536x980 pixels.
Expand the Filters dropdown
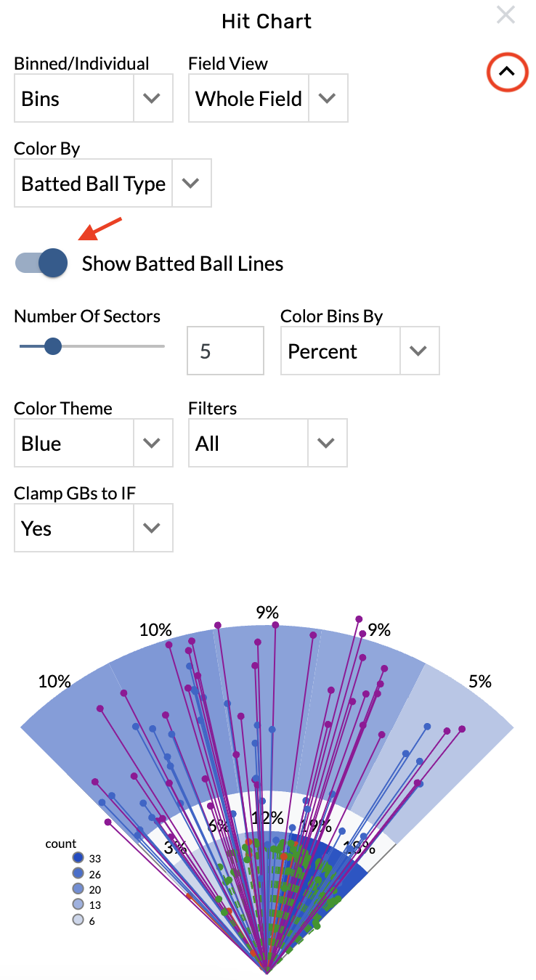tap(267, 443)
